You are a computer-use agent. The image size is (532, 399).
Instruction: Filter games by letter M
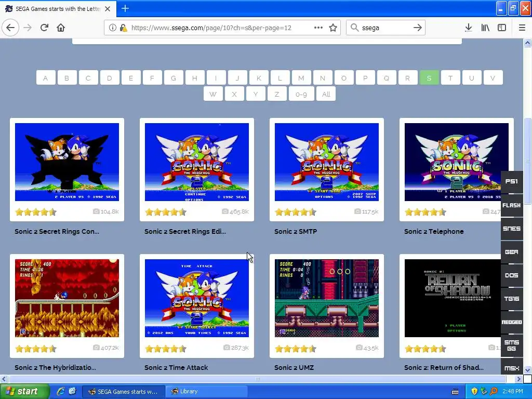[x=301, y=78]
